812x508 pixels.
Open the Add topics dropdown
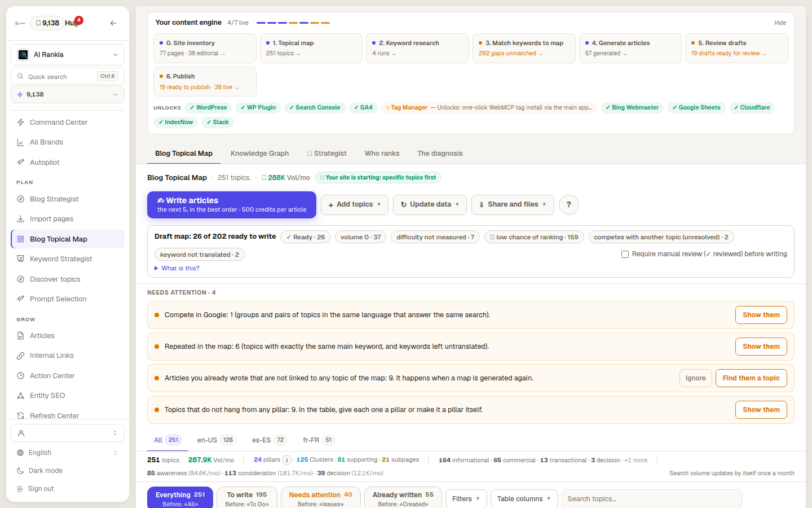[x=355, y=204]
